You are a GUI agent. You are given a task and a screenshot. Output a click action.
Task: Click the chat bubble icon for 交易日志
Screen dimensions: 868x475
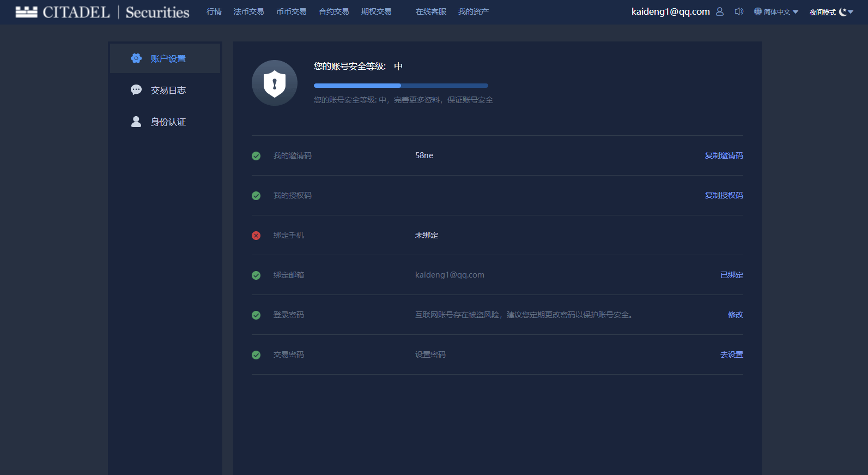[136, 90]
